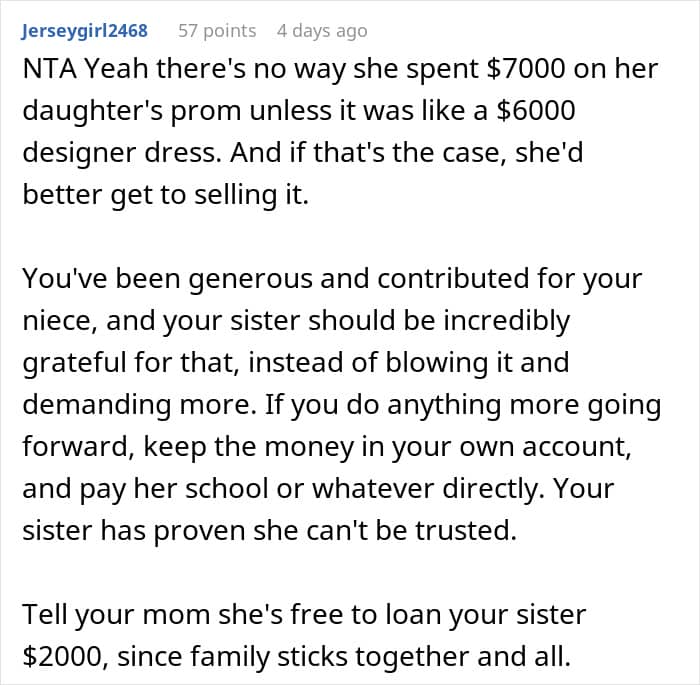
Task: Click the phrase 'grateful for that'
Action: [129, 363]
